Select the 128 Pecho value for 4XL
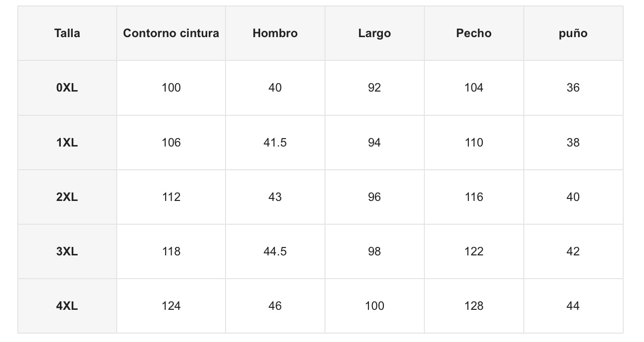 pos(474,306)
